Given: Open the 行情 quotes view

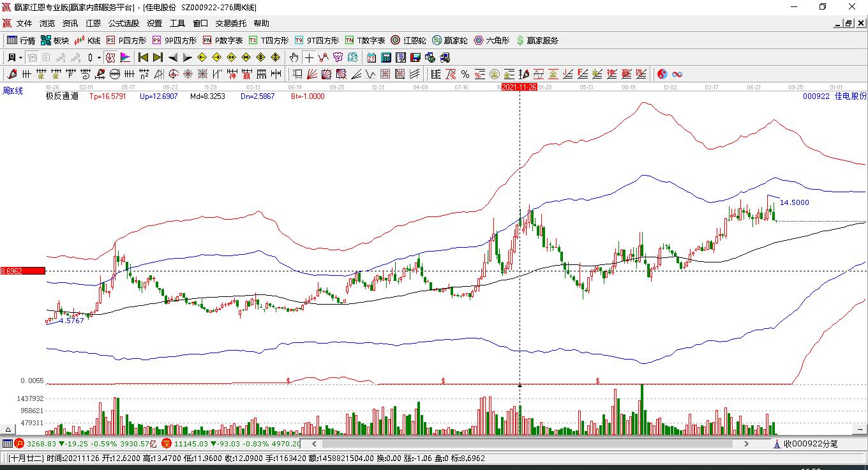Looking at the screenshot, I should coord(21,40).
